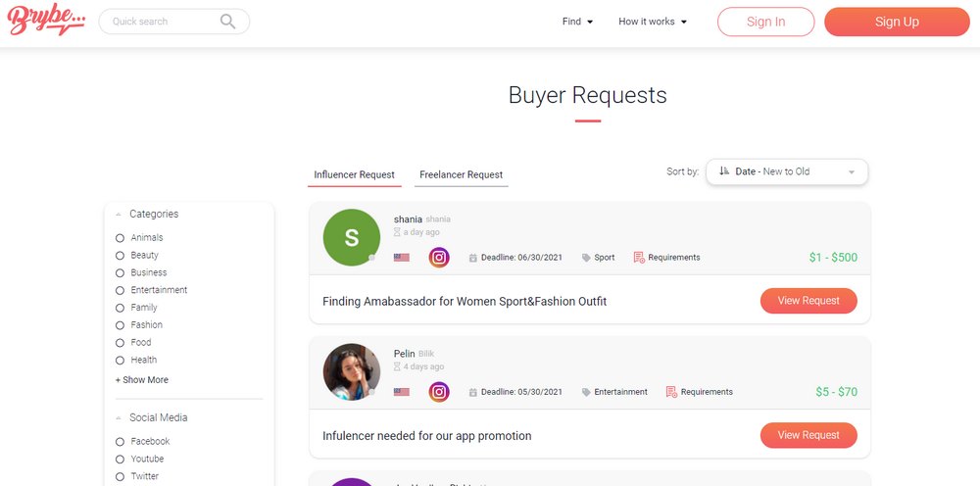Click the tag icon next to Entertainment
This screenshot has width=980, height=486.
point(586,392)
